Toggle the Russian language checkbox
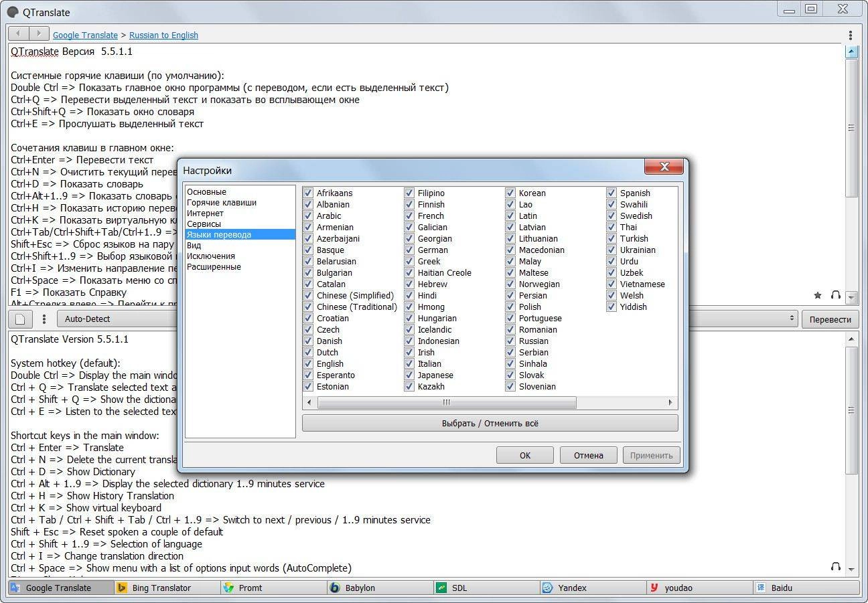This screenshot has width=868, height=603. (510, 341)
